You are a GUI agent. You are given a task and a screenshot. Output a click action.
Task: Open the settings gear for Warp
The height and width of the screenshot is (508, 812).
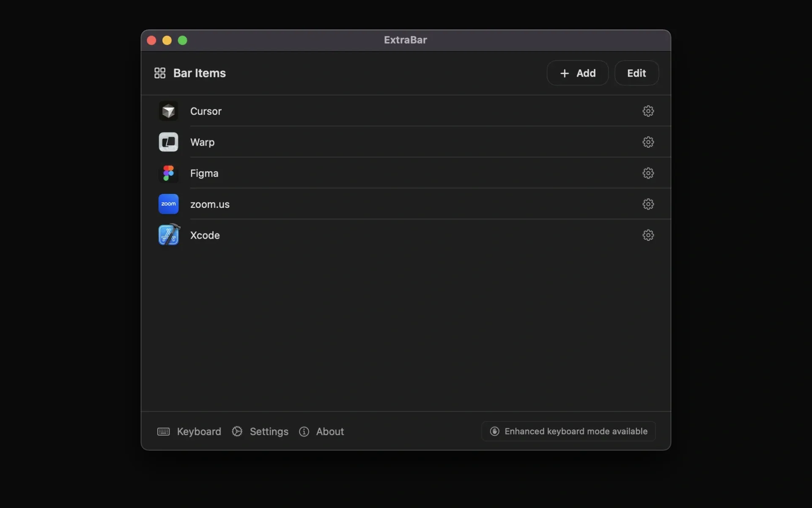click(x=648, y=142)
